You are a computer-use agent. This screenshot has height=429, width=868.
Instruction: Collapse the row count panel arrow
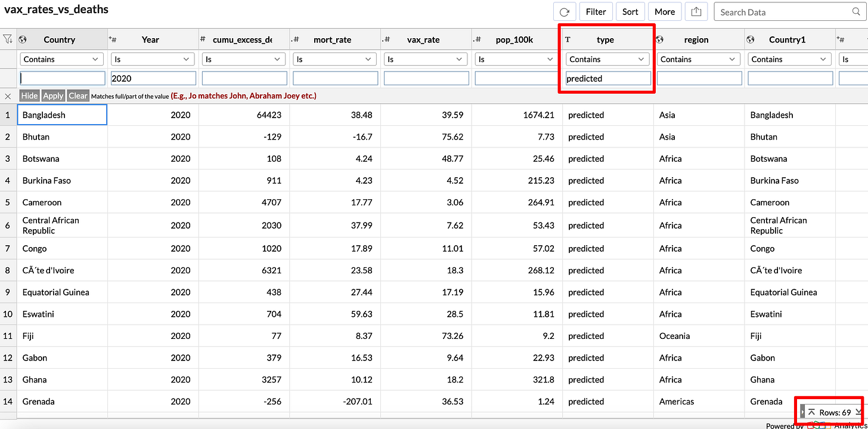tap(802, 412)
